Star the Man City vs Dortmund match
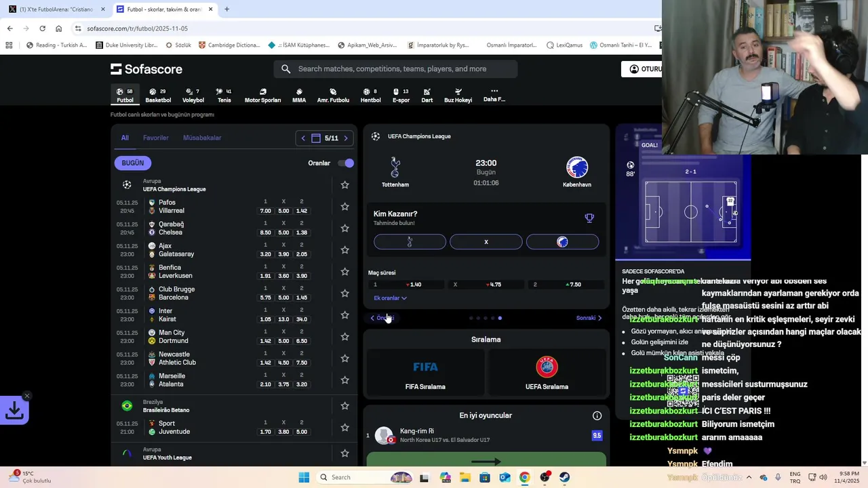Viewport: 868px width, 488px height. (x=344, y=336)
